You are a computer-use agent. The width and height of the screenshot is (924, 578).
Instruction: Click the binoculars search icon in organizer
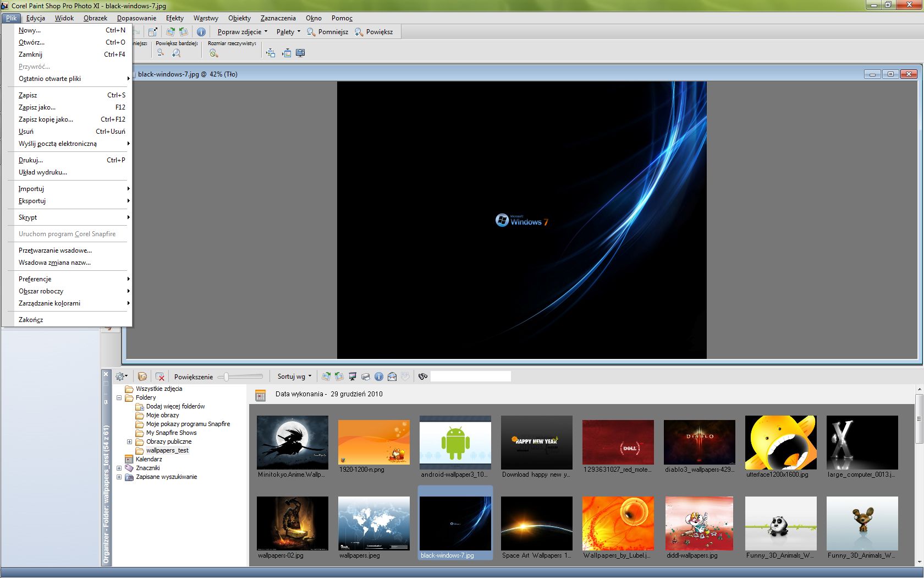423,377
